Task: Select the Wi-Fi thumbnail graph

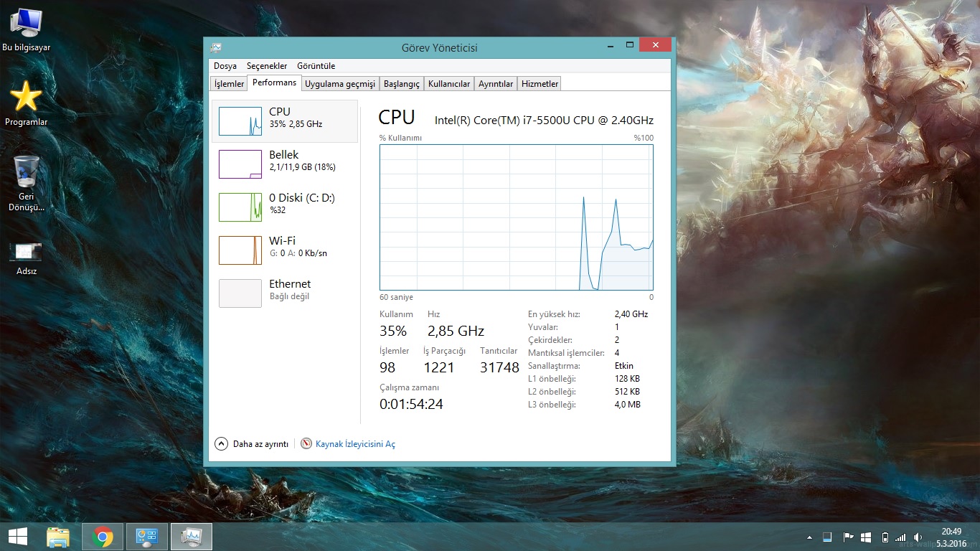Action: [240, 250]
